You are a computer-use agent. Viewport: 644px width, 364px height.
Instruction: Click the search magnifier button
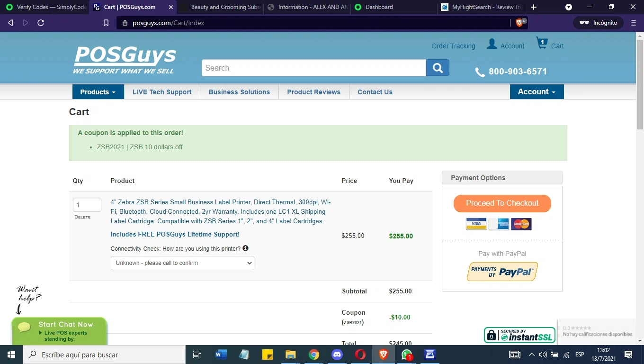[438, 68]
